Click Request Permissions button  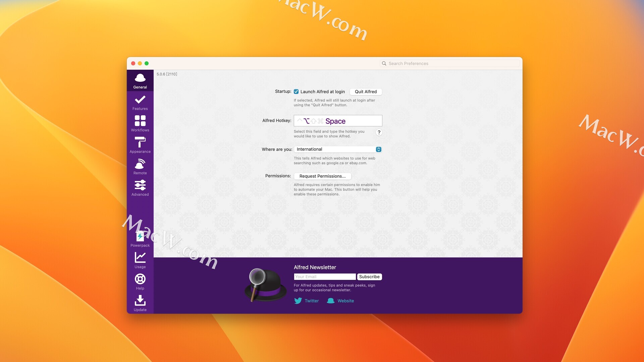(322, 176)
